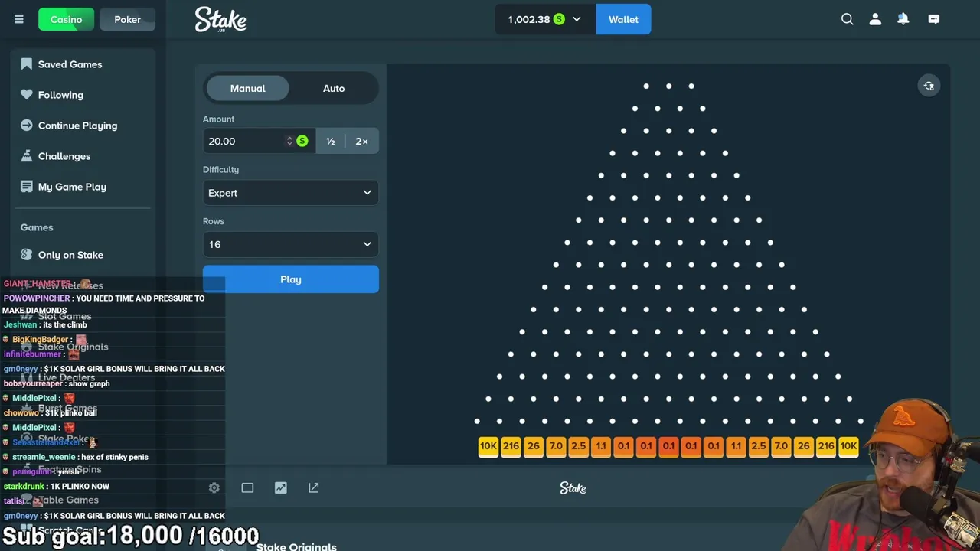Click the rightmost 216 multiplier slot
The width and height of the screenshot is (980, 551).
(826, 445)
